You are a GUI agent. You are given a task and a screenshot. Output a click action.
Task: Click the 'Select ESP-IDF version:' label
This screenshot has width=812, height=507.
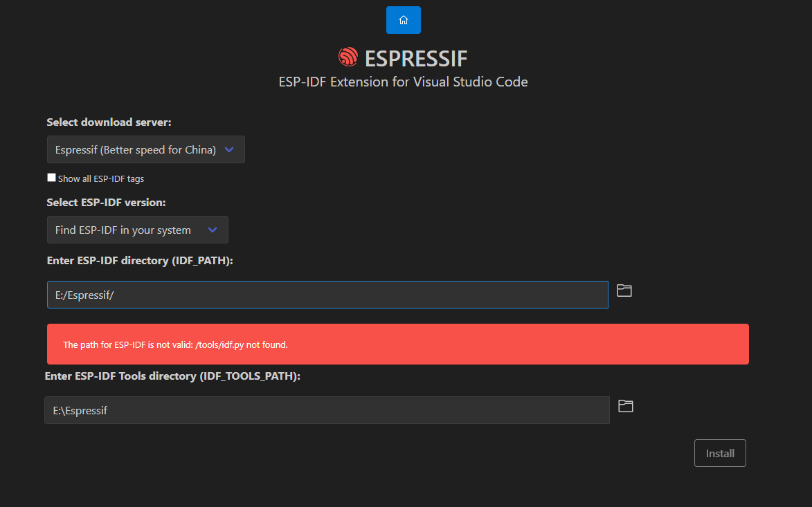pyautogui.click(x=106, y=202)
